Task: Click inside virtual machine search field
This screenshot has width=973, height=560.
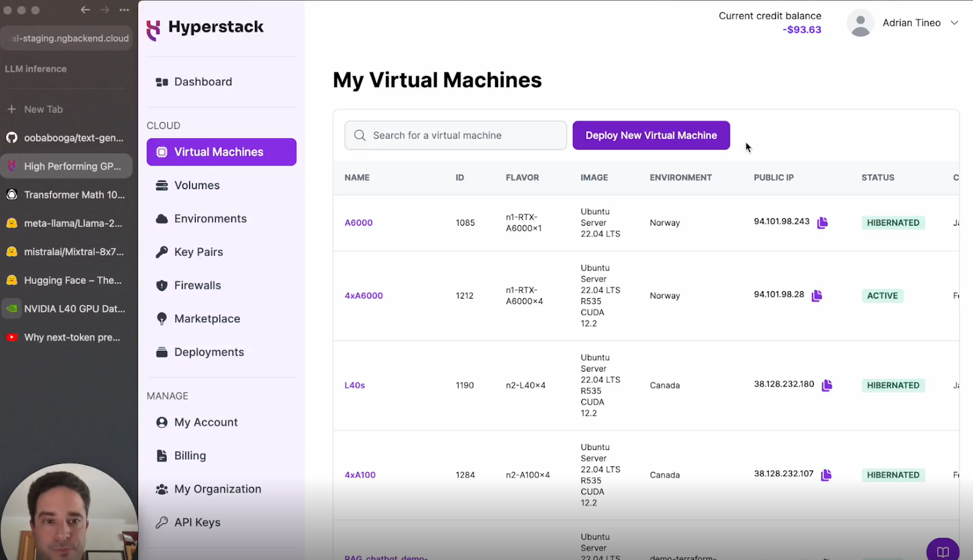Action: pyautogui.click(x=455, y=136)
